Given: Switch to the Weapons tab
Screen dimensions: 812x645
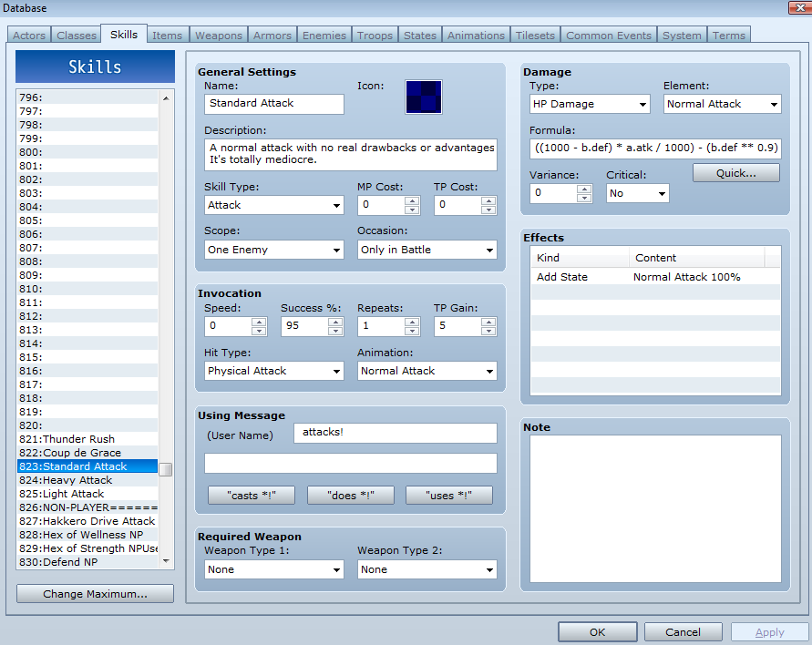Looking at the screenshot, I should pos(219,36).
